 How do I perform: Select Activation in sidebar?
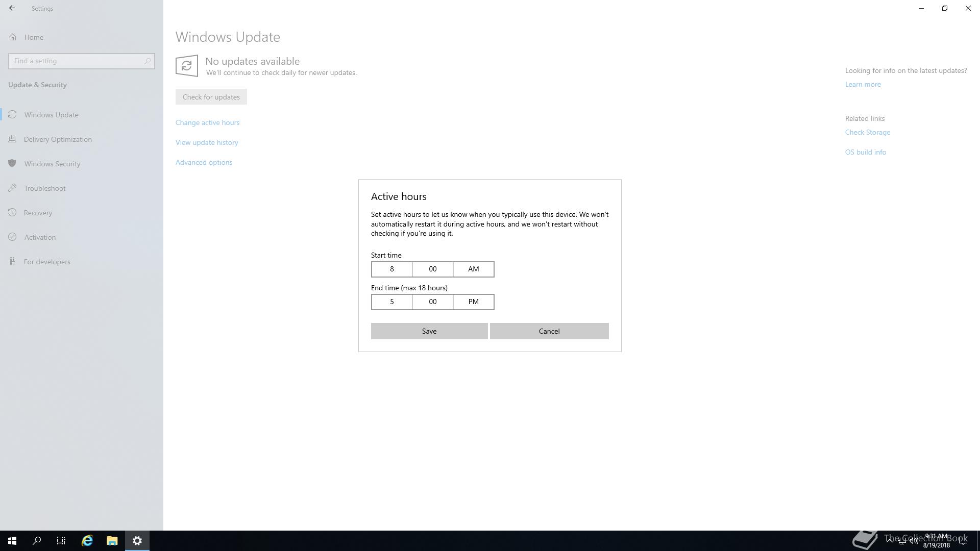[82, 237]
